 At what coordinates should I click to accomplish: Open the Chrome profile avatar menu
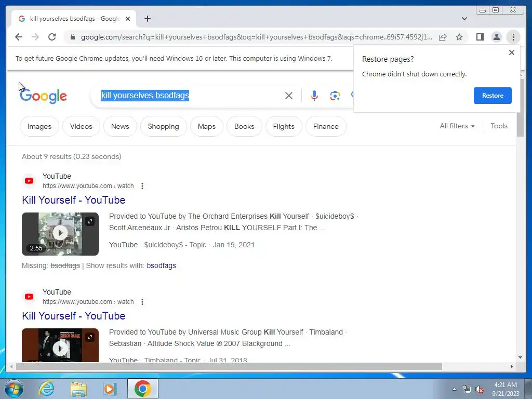tap(496, 37)
